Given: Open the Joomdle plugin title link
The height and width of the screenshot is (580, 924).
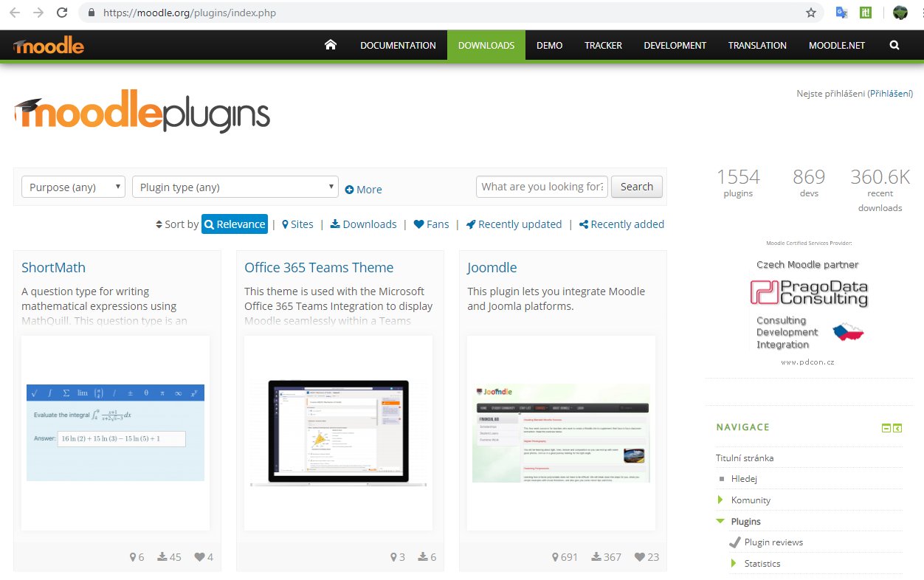Looking at the screenshot, I should [x=492, y=267].
